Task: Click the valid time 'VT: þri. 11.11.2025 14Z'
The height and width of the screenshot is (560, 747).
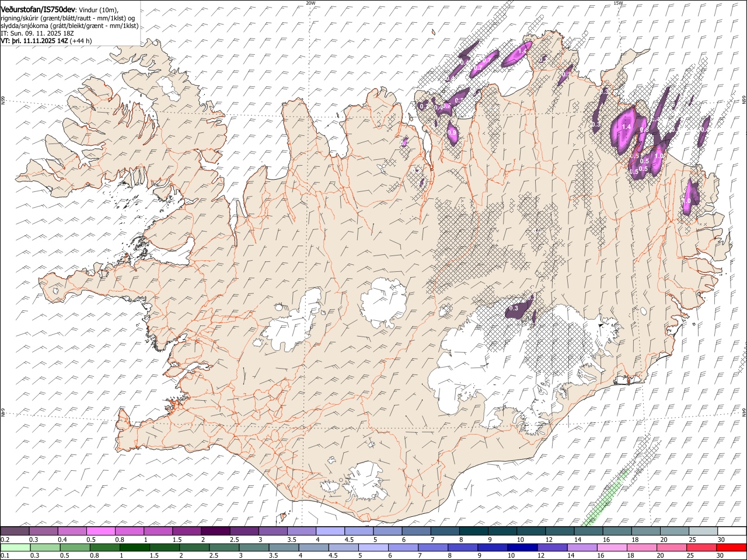Action: [x=34, y=41]
